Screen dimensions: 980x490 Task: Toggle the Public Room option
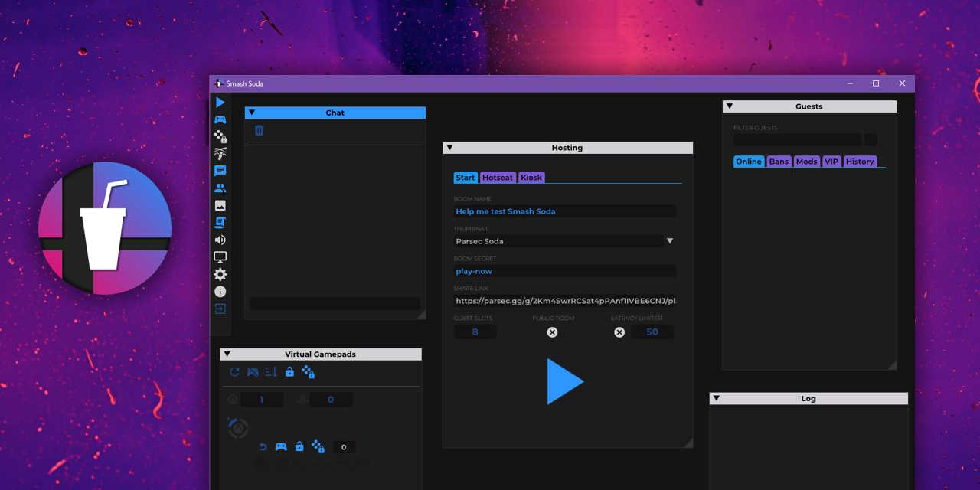[552, 332]
